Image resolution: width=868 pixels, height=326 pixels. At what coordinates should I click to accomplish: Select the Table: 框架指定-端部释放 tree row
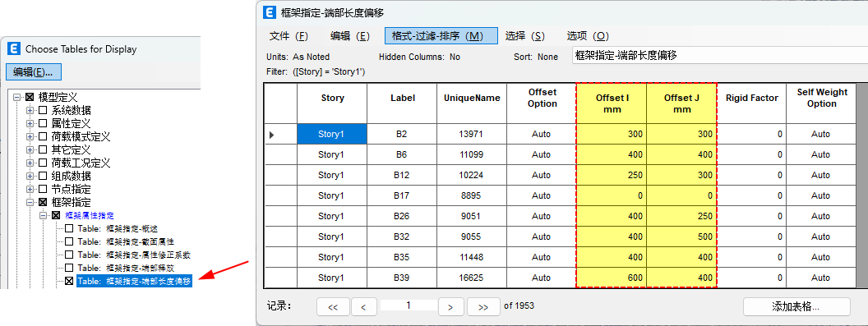point(126,268)
